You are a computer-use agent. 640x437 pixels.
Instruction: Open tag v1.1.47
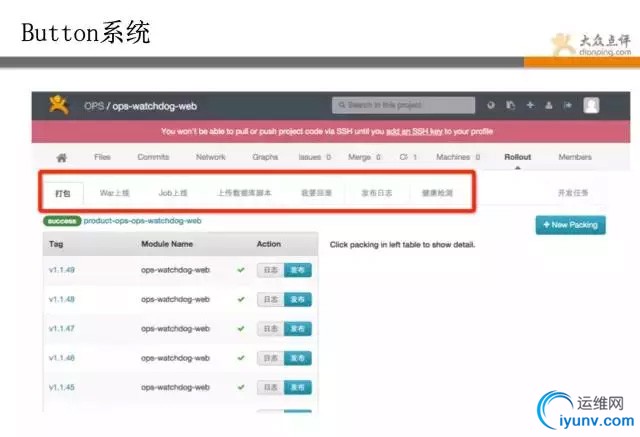click(62, 328)
